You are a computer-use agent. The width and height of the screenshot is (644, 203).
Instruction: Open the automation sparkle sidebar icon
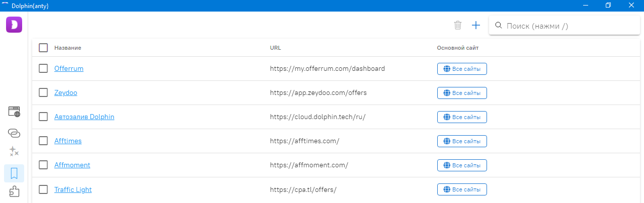click(x=14, y=151)
